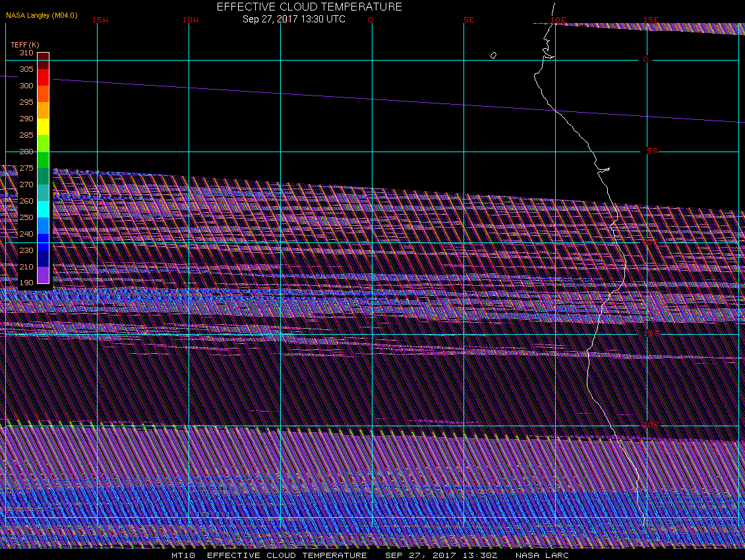Click the 290 legend value
Viewport: 745px width, 560px height.
(26, 119)
